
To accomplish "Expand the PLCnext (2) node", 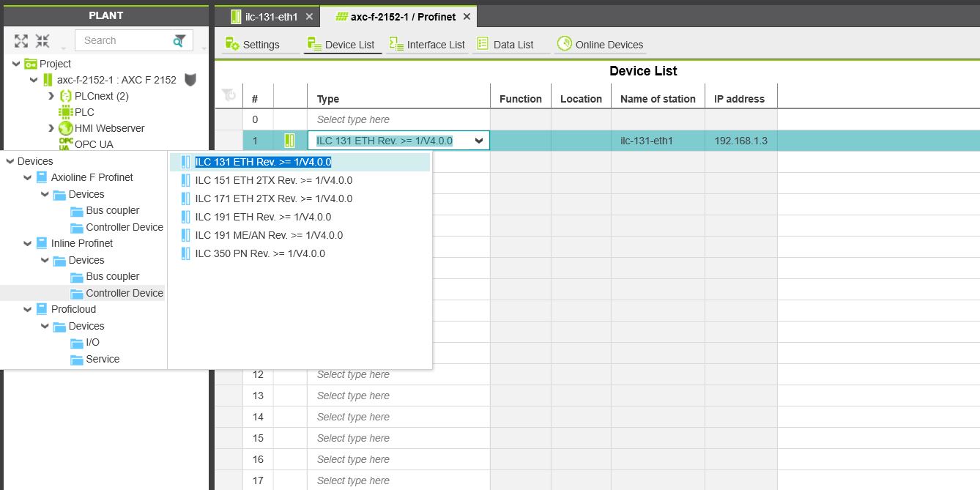I will click(51, 96).
